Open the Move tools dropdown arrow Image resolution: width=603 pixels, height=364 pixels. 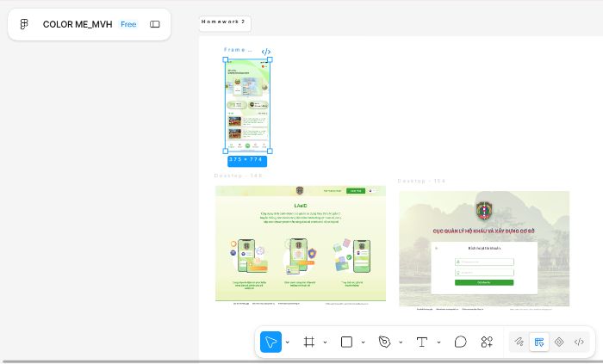click(287, 342)
